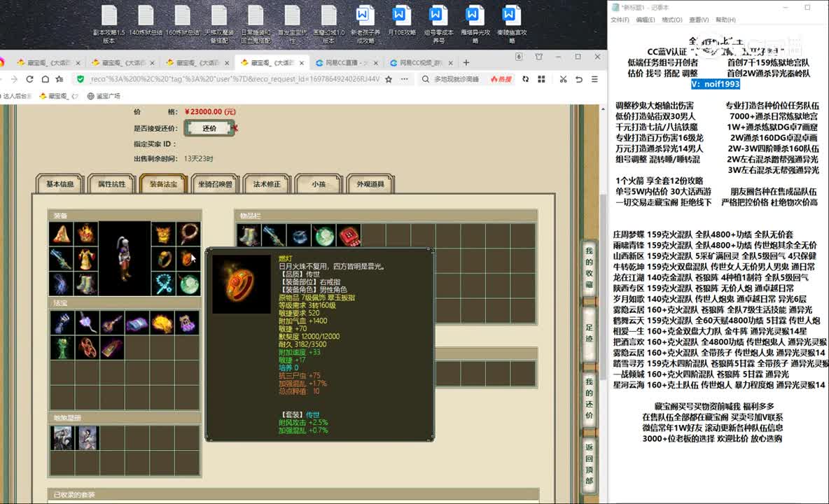Image resolution: width=829 pixels, height=504 pixels.
Task: Open the browser extensions grid icon
Action: pyautogui.click(x=541, y=79)
